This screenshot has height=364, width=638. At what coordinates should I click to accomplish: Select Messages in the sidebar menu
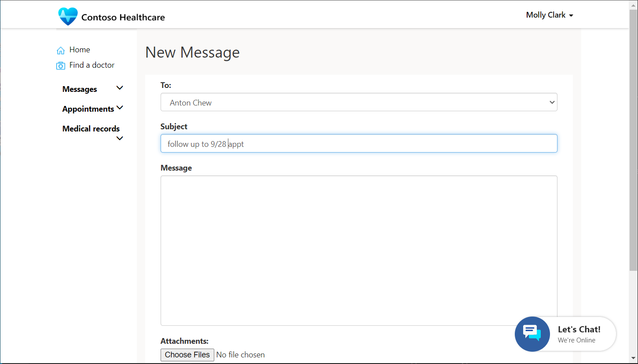point(80,89)
